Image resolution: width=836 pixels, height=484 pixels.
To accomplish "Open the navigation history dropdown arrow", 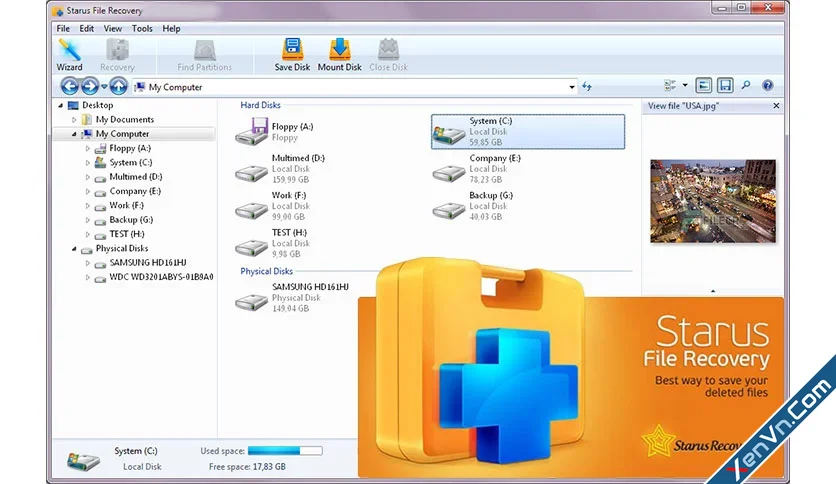I will coord(104,86).
